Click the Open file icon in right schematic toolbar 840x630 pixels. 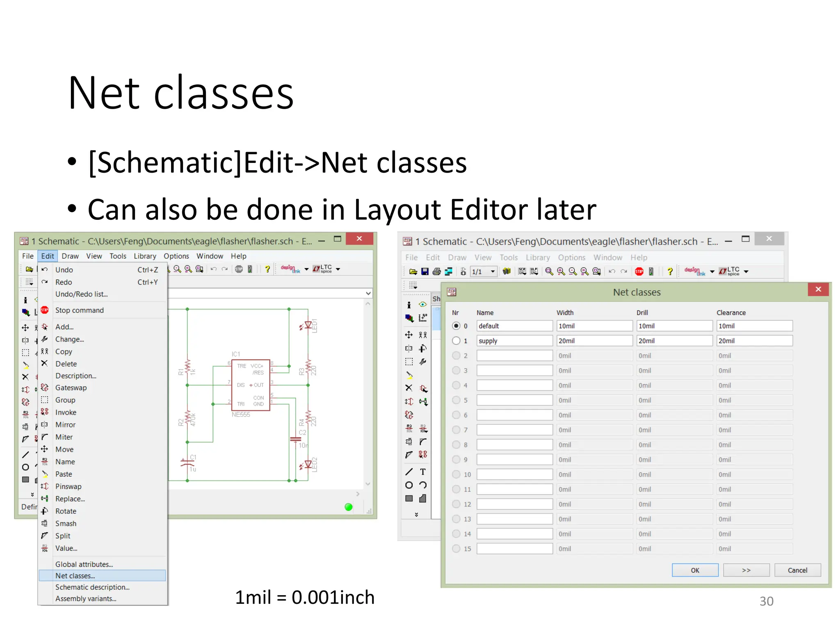(x=413, y=271)
